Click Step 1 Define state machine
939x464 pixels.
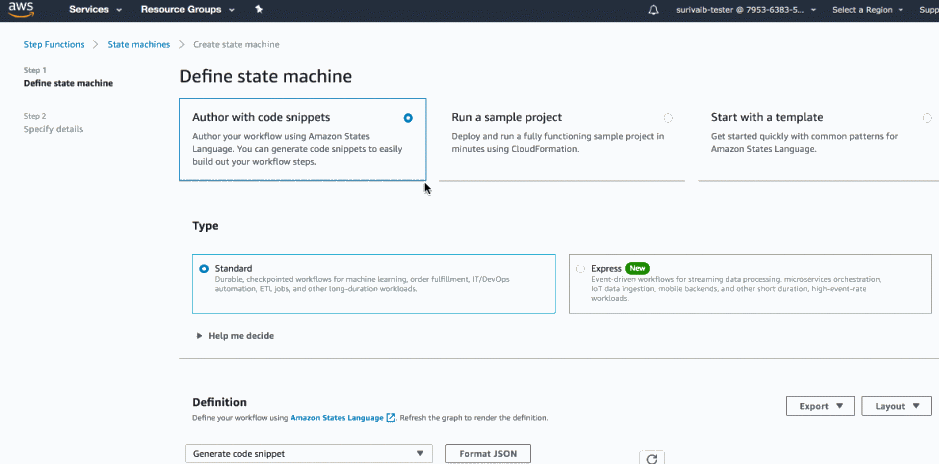point(68,77)
